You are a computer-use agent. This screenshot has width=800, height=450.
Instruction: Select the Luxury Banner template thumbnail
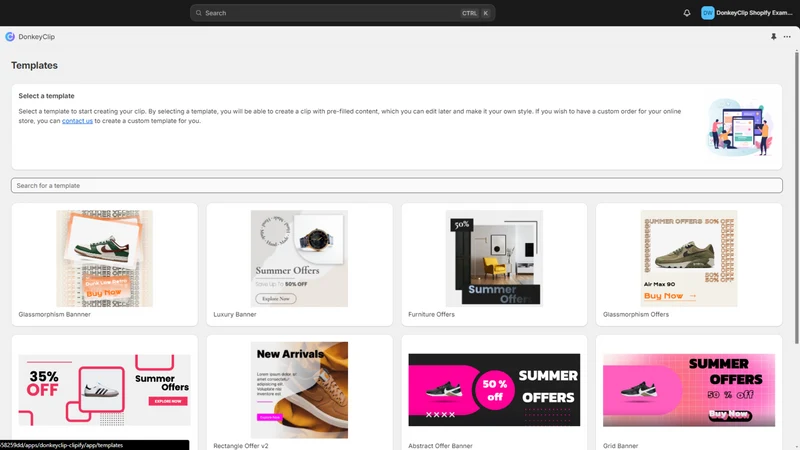click(x=299, y=258)
